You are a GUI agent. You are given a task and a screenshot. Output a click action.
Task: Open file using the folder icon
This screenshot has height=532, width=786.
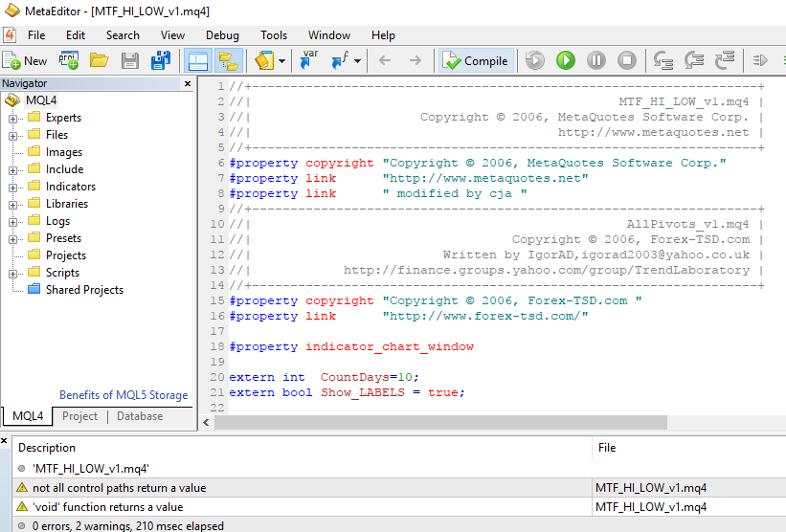pos(99,60)
